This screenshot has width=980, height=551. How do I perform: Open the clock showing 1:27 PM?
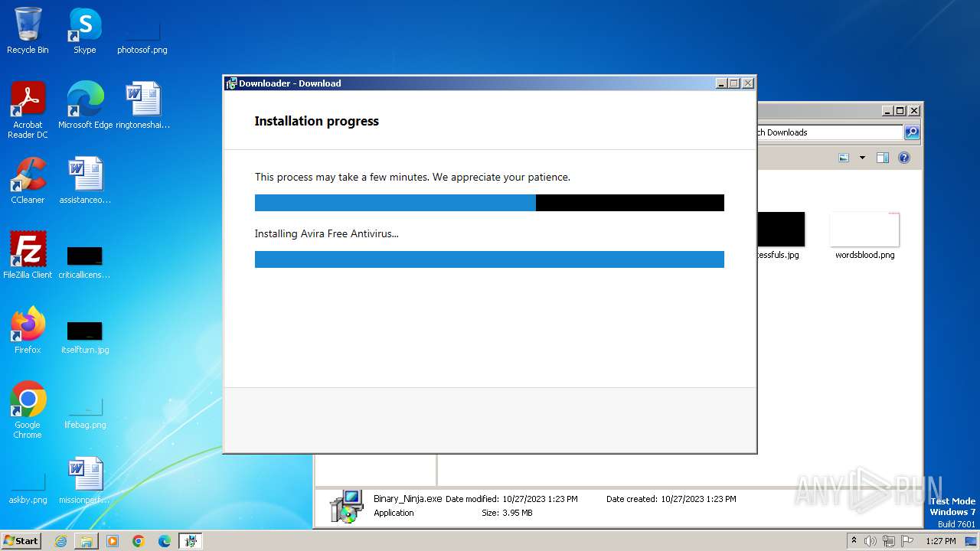pyautogui.click(x=941, y=541)
